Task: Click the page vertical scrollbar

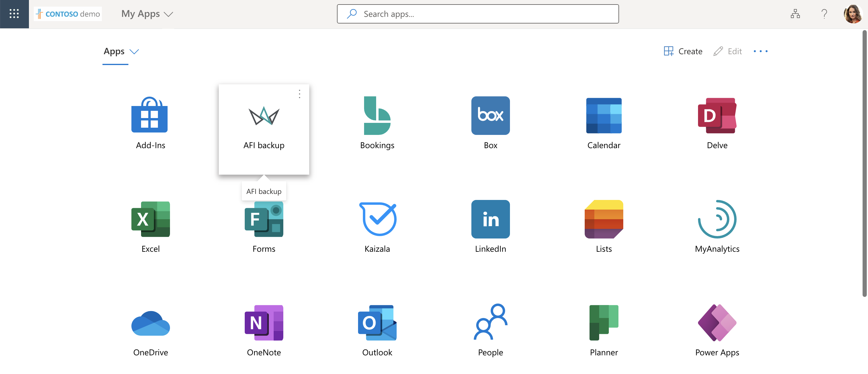Action: [x=864, y=163]
